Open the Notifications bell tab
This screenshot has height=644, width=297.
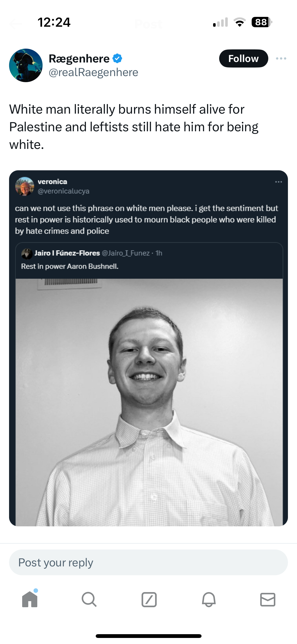tap(209, 599)
